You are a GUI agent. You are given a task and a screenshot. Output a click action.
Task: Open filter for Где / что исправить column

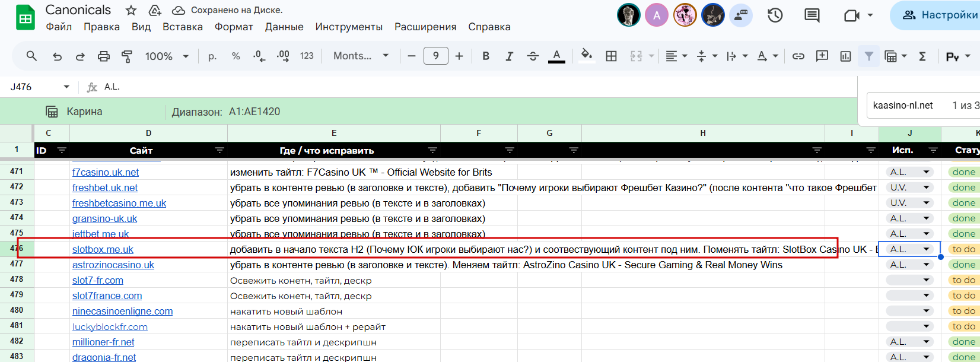(432, 151)
